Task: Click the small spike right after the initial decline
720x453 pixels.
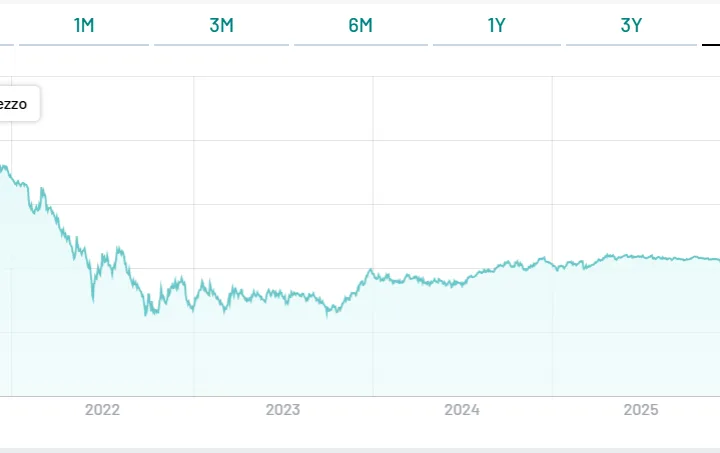Action: [42, 188]
